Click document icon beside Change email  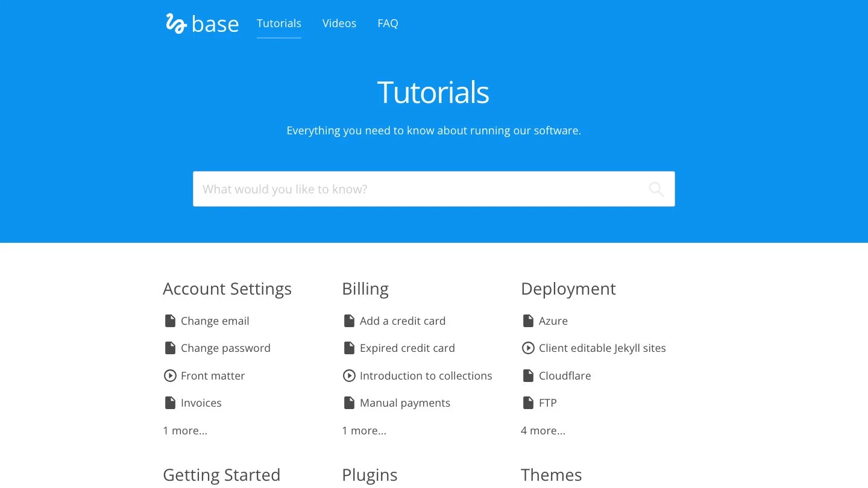click(x=170, y=321)
